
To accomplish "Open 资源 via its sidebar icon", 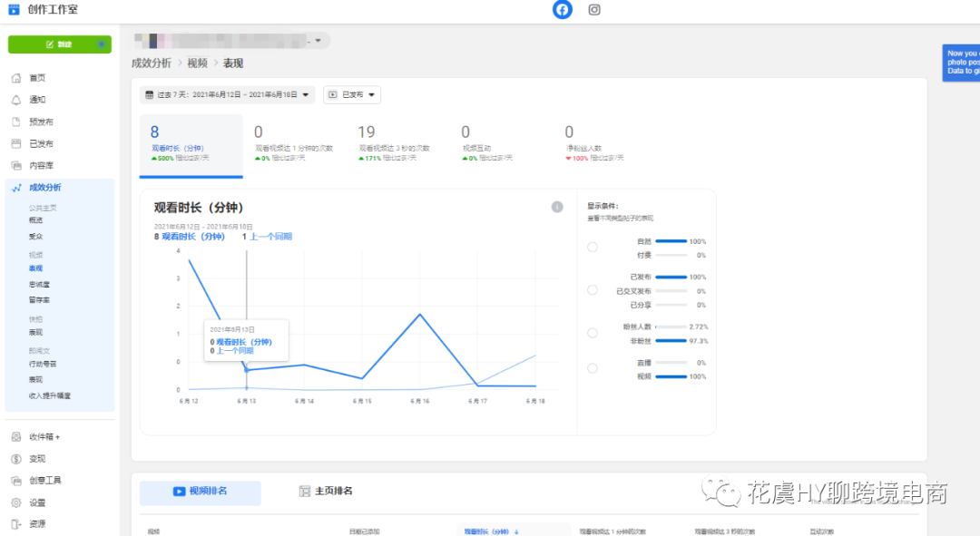I will tap(16, 524).
